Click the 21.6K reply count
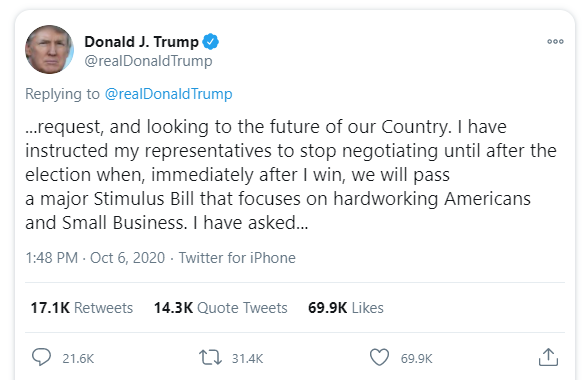This screenshot has height=380, width=582. pos(78,358)
